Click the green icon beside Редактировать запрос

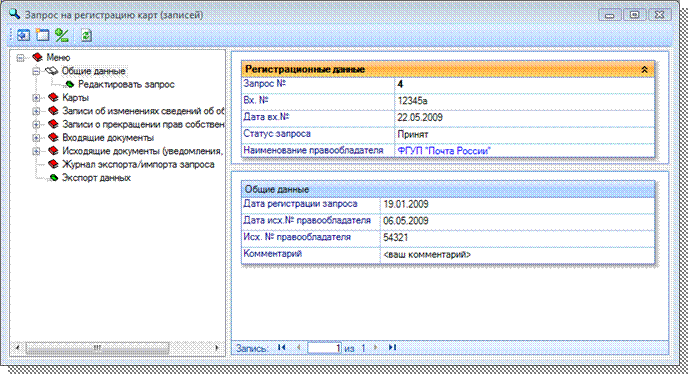coord(69,84)
